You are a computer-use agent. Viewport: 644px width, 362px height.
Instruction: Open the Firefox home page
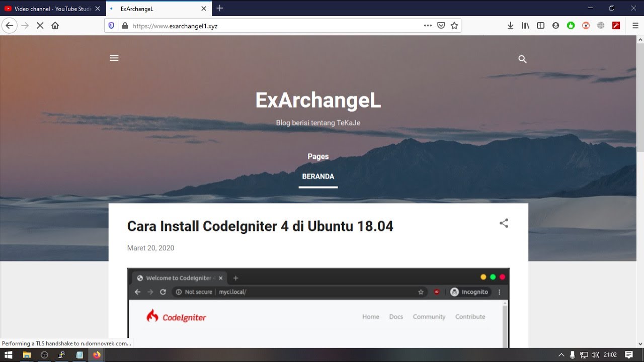(55, 26)
